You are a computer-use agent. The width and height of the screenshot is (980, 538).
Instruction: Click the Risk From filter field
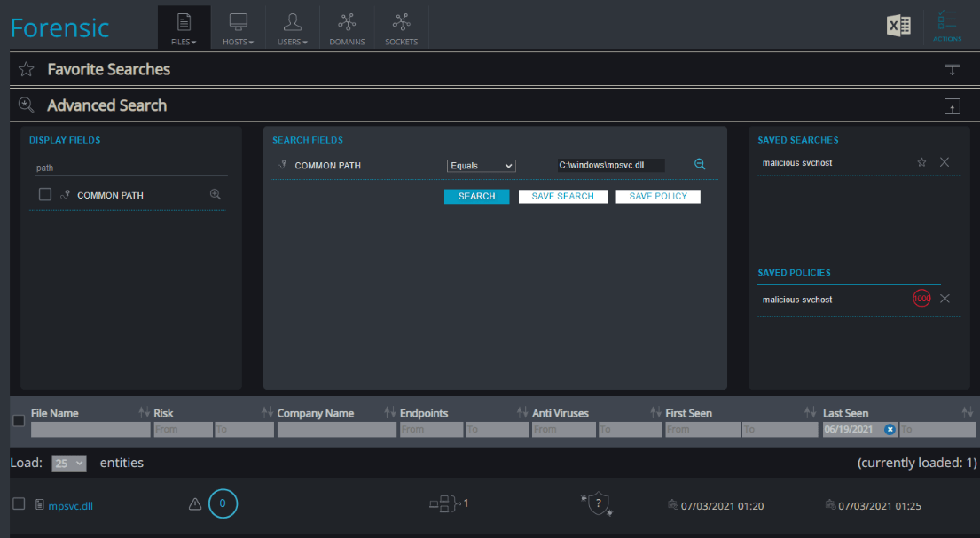[x=183, y=429]
